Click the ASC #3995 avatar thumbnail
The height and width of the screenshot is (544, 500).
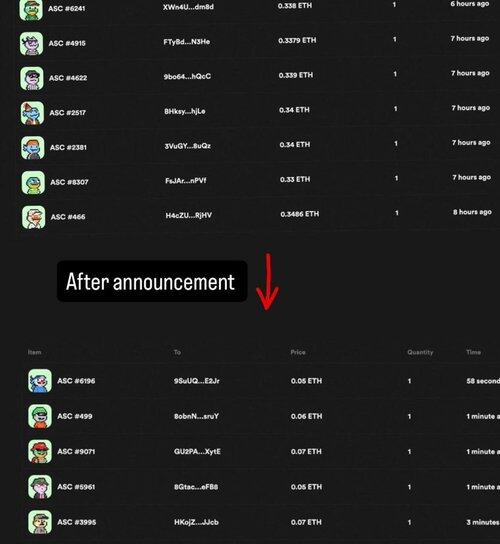pyautogui.click(x=40, y=522)
